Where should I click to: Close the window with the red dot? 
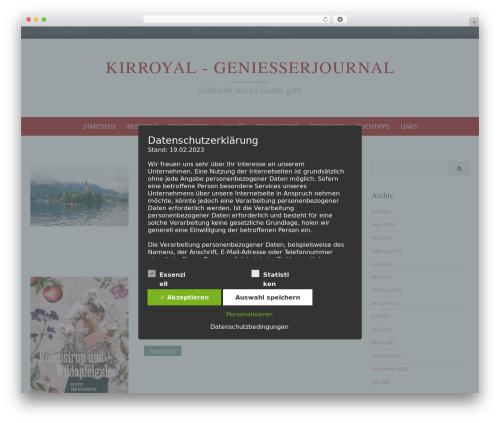[29, 19]
